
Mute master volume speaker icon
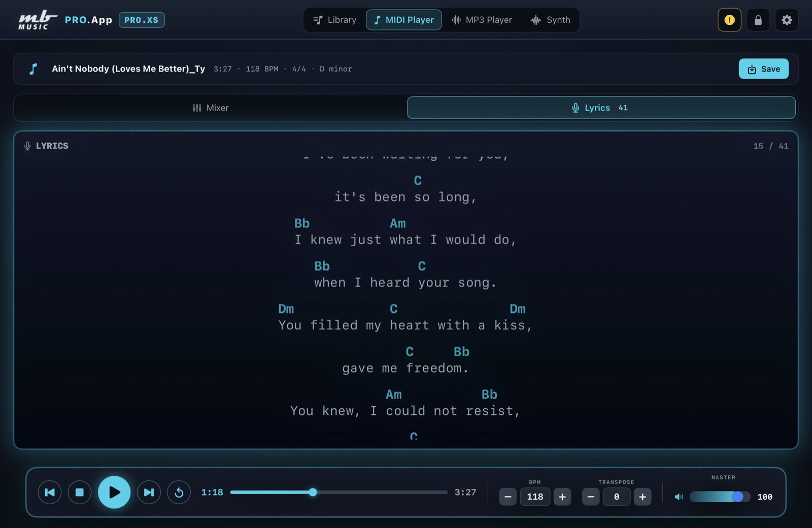(679, 497)
